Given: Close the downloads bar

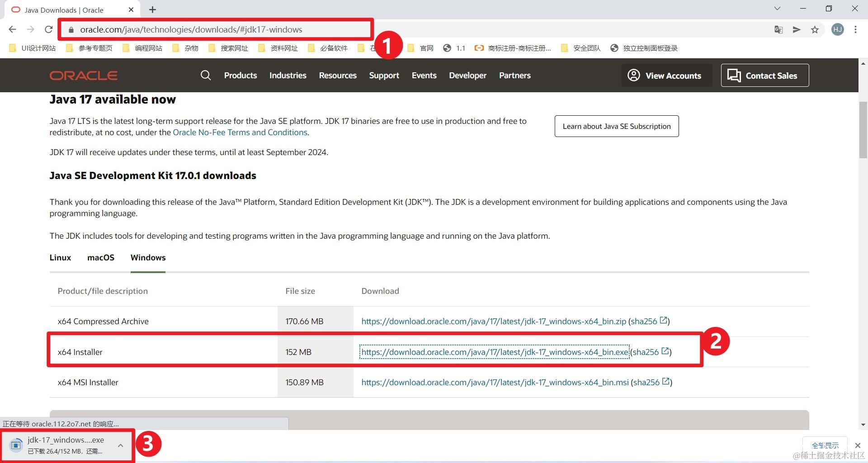Looking at the screenshot, I should (x=858, y=445).
